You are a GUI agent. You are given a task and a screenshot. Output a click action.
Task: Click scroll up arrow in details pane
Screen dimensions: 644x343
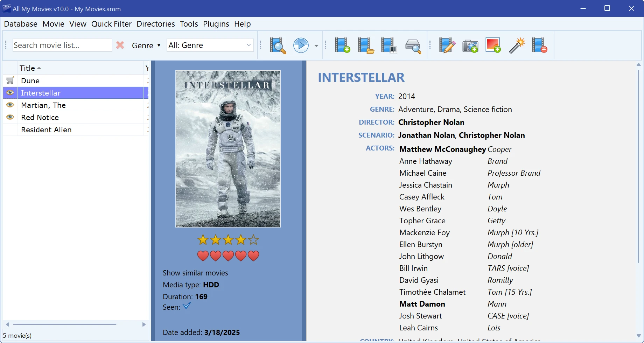click(x=638, y=65)
